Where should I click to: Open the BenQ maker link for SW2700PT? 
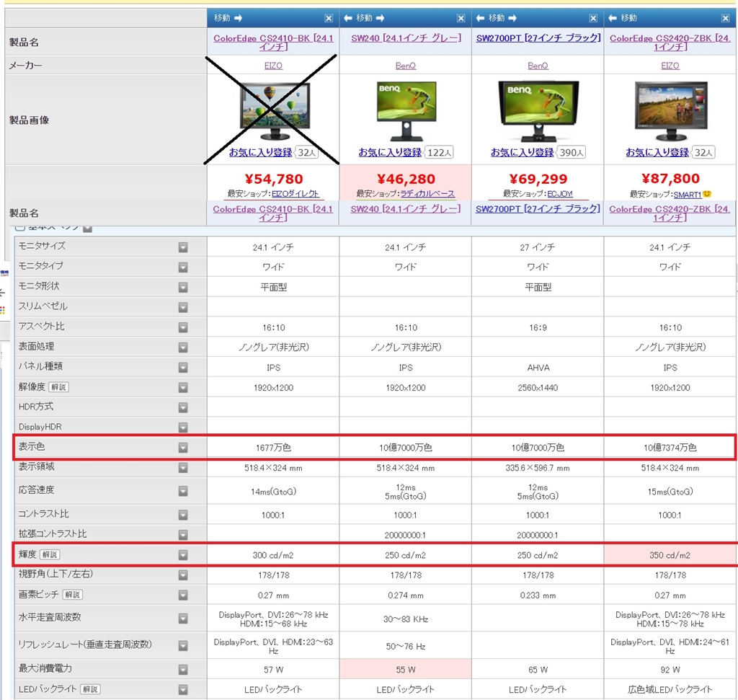click(538, 66)
